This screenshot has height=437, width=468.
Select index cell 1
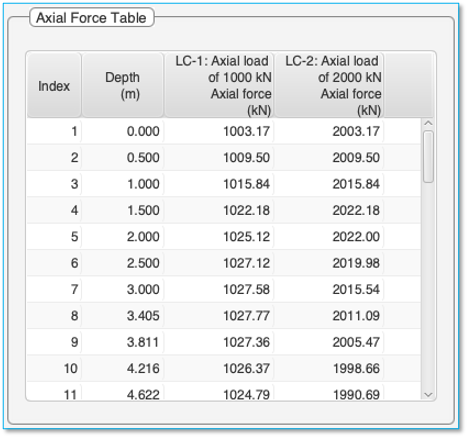tap(54, 131)
